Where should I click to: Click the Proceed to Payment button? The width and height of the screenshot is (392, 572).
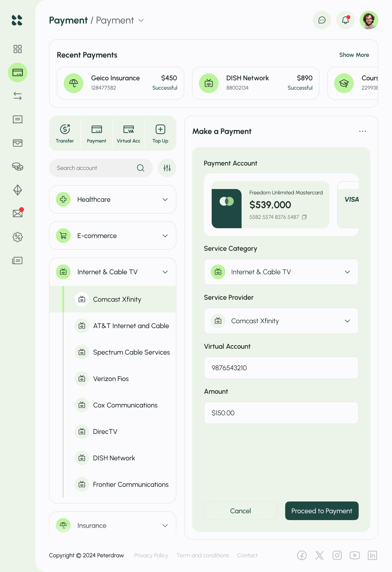(x=322, y=511)
